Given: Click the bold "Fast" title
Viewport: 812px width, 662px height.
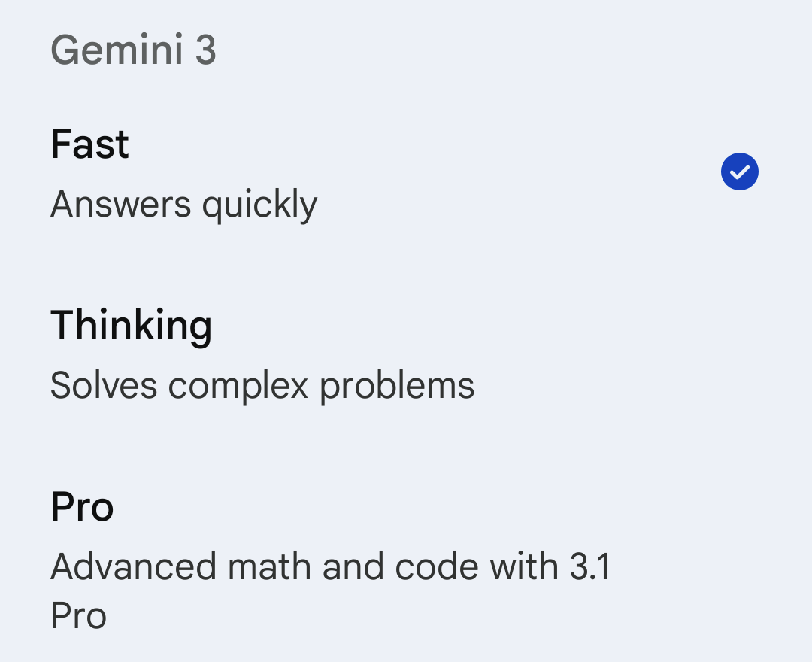Looking at the screenshot, I should point(89,144).
